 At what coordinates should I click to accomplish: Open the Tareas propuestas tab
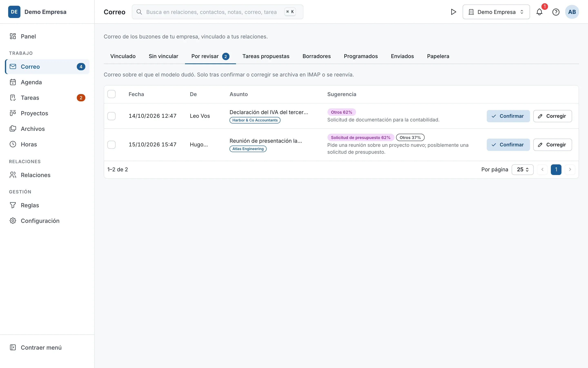point(266,56)
